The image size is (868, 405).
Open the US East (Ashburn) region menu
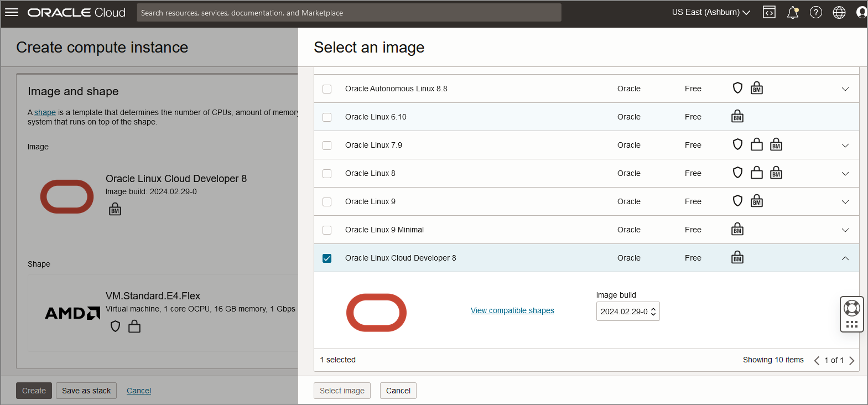(x=711, y=12)
